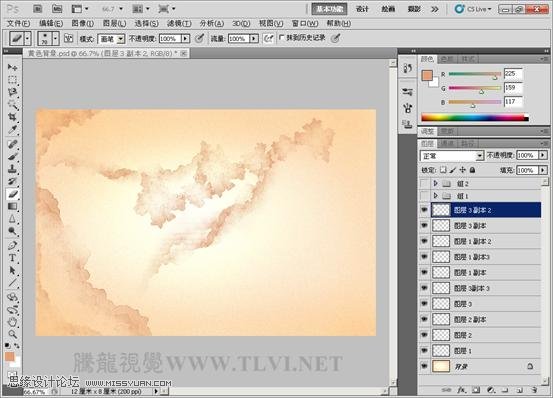Viewport: 553px width, 398px height.
Task: Select the Zoom tool
Action: (13, 334)
